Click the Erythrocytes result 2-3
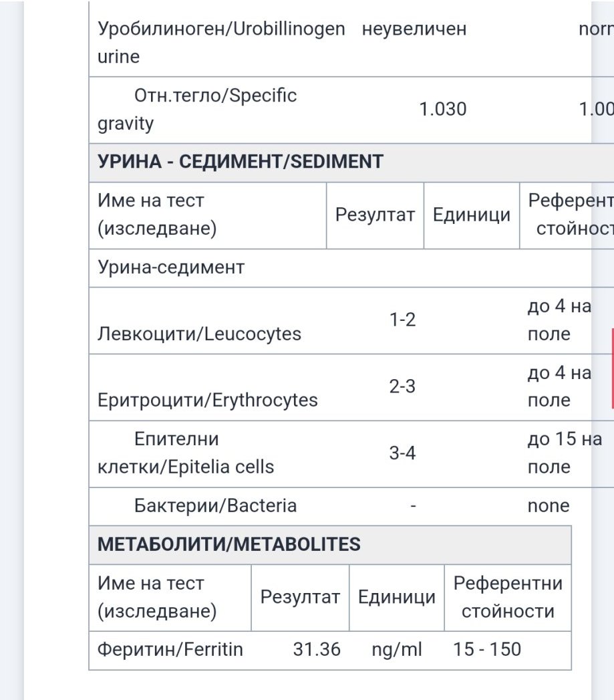 click(402, 386)
